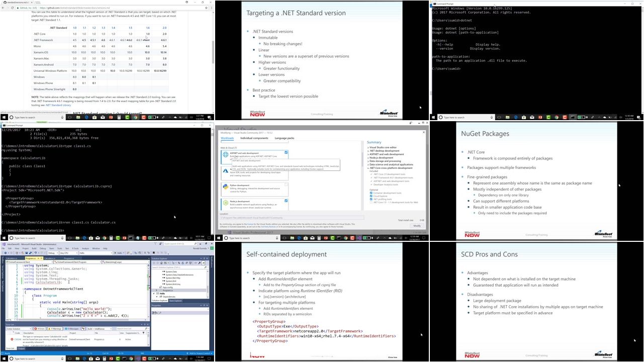
Task: Click Solution Explorer refresh icon
Action: tap(183, 263)
